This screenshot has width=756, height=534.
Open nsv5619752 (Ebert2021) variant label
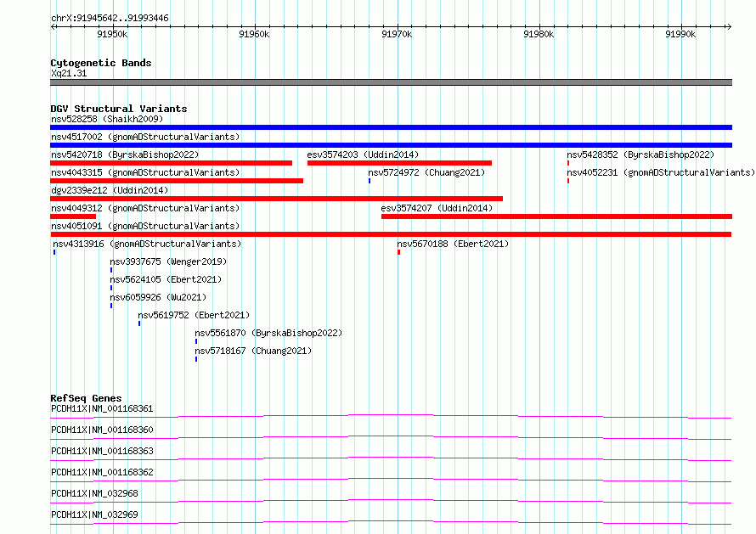click(194, 315)
